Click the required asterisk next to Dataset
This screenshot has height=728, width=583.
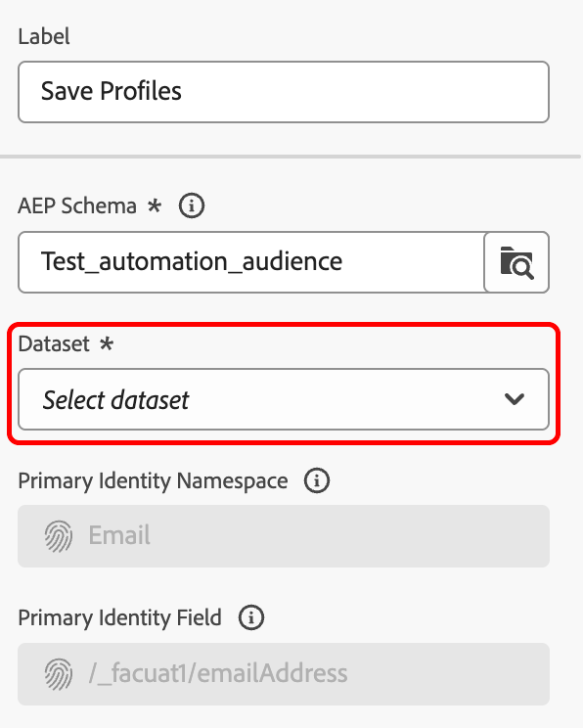(107, 343)
